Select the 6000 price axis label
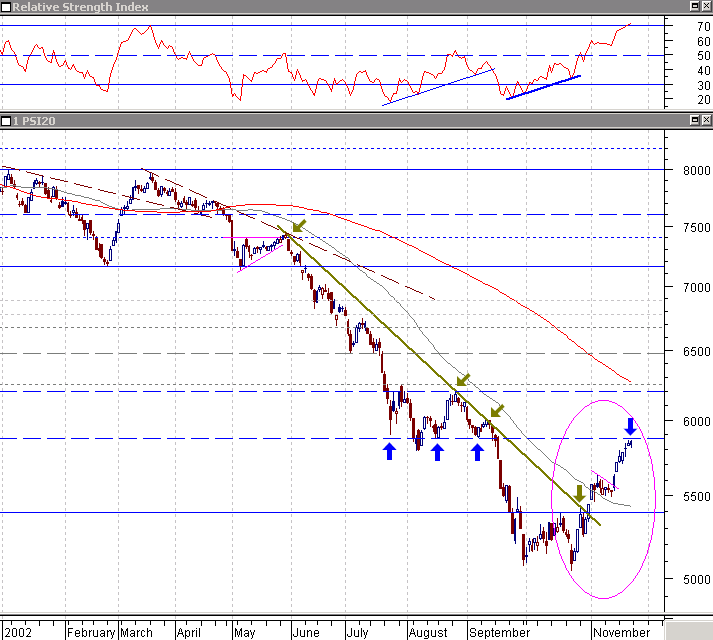The image size is (713, 640). coord(696,422)
